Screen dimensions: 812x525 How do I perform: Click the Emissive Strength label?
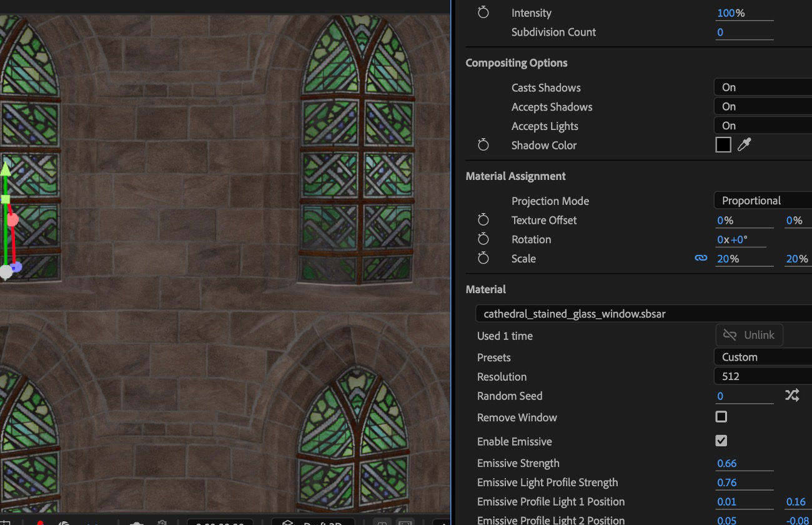(x=518, y=463)
